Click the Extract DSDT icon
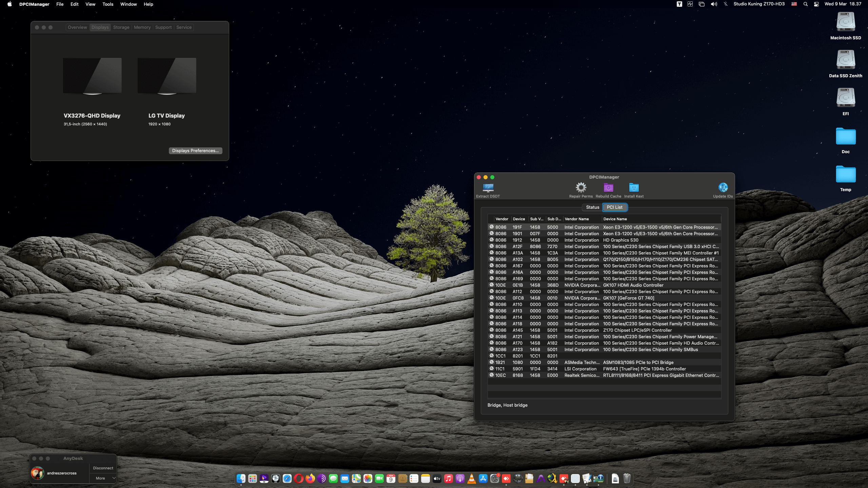This screenshot has height=488, width=868. pyautogui.click(x=488, y=187)
